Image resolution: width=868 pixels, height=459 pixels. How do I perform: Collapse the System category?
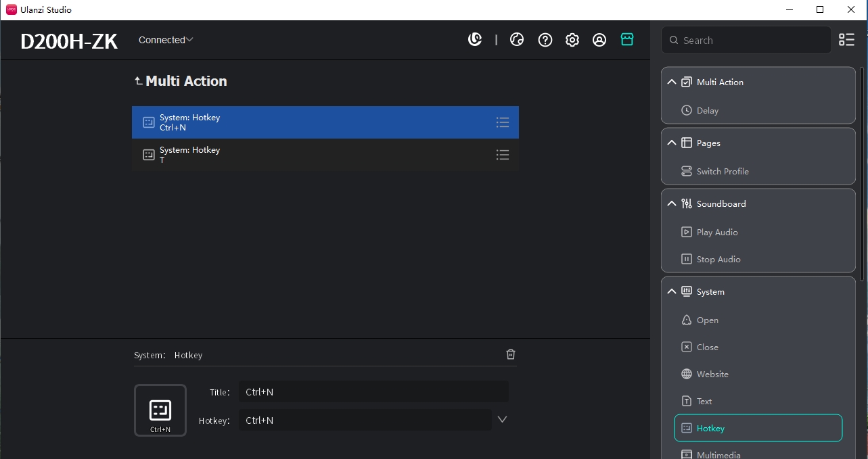tap(671, 291)
